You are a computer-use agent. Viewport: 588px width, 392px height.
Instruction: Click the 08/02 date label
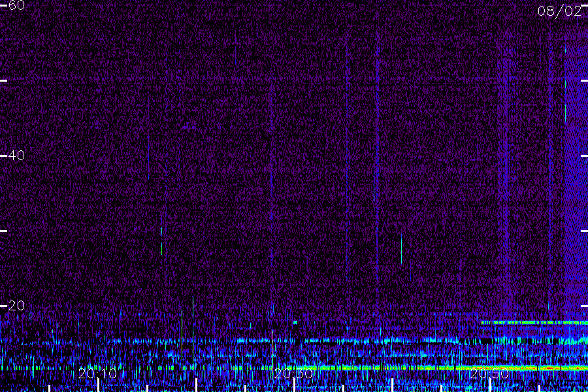click(559, 11)
